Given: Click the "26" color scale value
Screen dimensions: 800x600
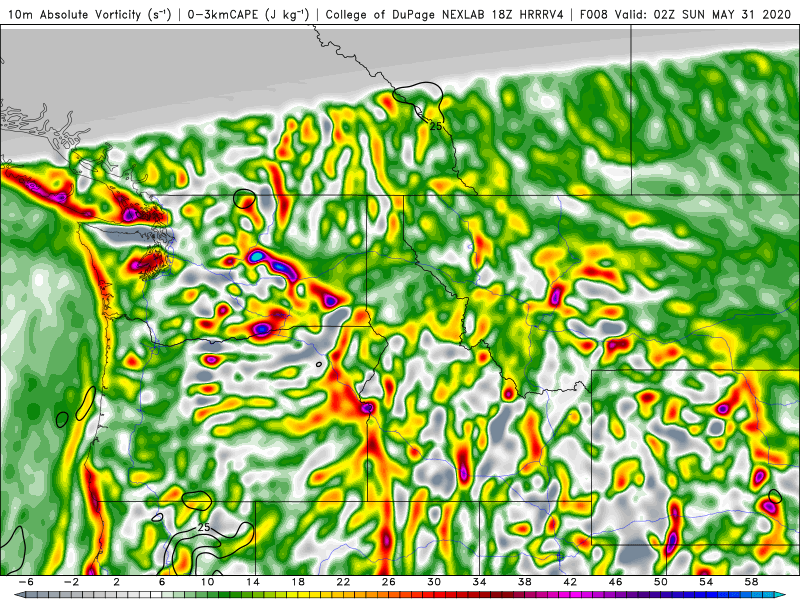Looking at the screenshot, I should pos(388,582).
